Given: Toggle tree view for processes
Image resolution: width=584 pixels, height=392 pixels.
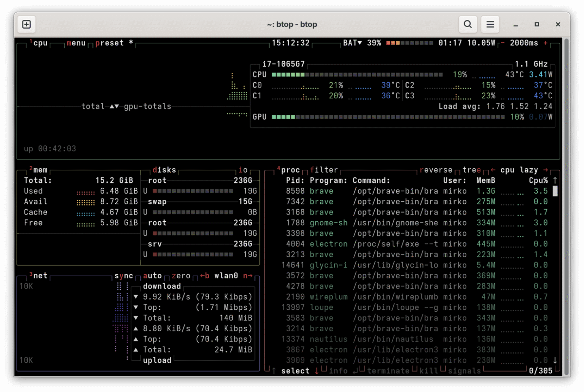Looking at the screenshot, I should coord(471,170).
